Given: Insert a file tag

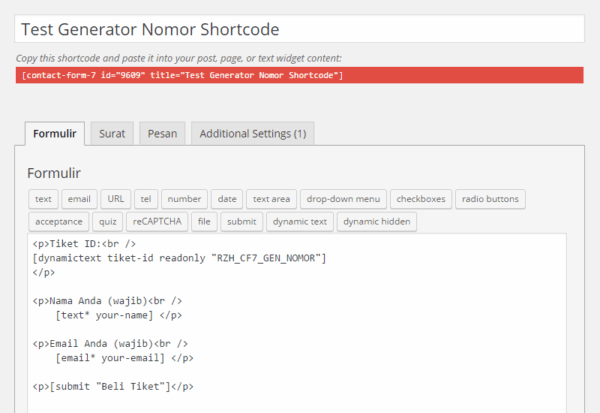Looking at the screenshot, I should pos(204,222).
